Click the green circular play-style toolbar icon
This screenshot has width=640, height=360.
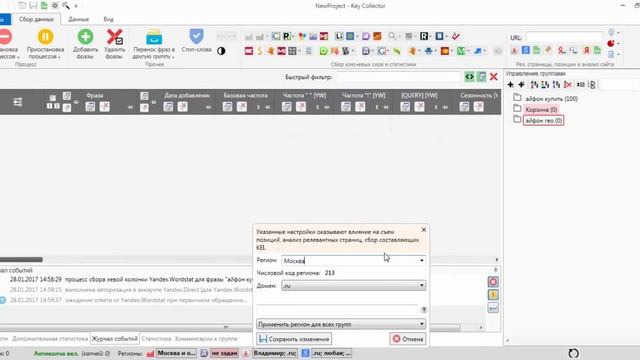pos(324,51)
